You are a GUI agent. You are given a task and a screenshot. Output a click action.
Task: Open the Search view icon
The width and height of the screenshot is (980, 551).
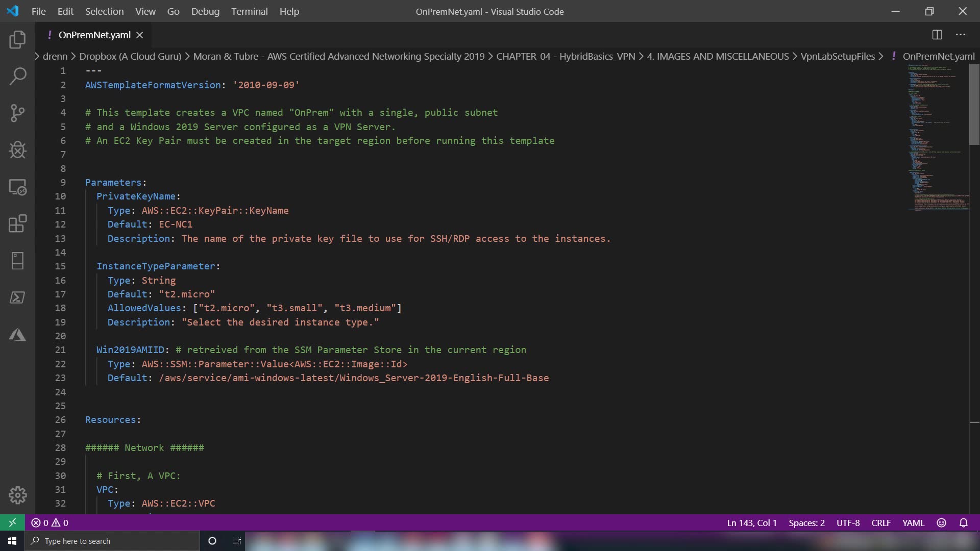pos(17,77)
